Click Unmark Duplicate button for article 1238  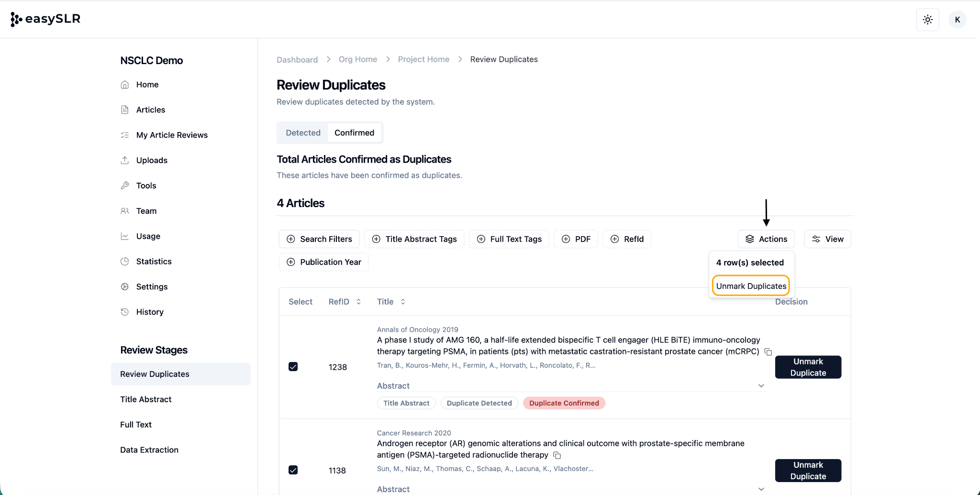[808, 367]
